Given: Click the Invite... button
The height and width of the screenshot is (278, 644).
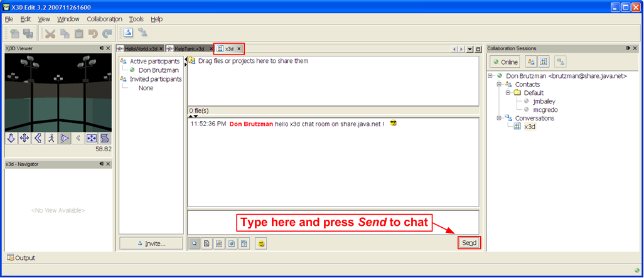Looking at the screenshot, I should coord(151,243).
